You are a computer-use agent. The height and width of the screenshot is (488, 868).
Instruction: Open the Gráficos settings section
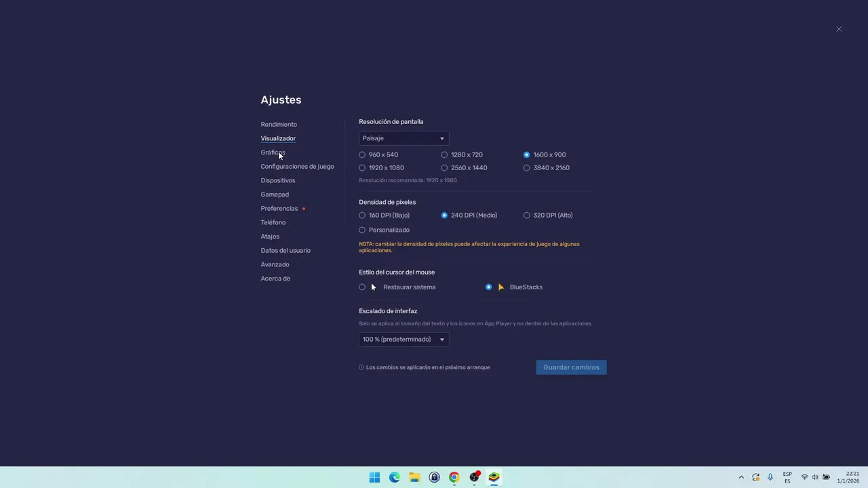point(273,152)
